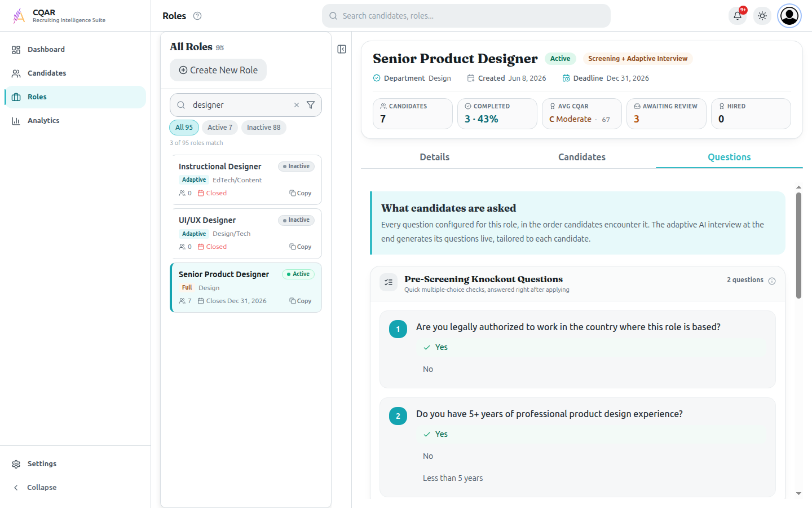This screenshot has width=812, height=508.
Task: Click the Senior Product Designer card title
Action: click(224, 274)
